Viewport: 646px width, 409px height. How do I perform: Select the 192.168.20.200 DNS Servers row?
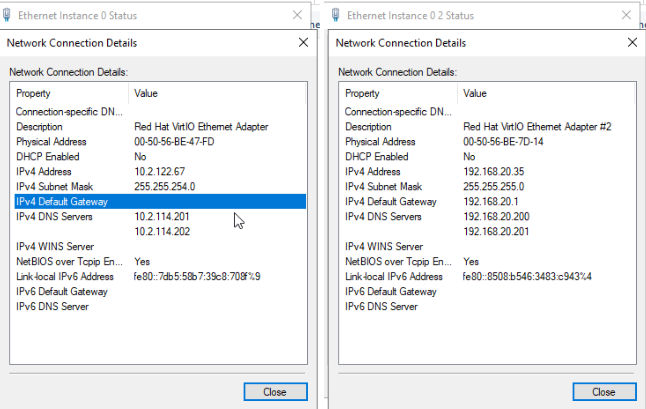tap(489, 216)
